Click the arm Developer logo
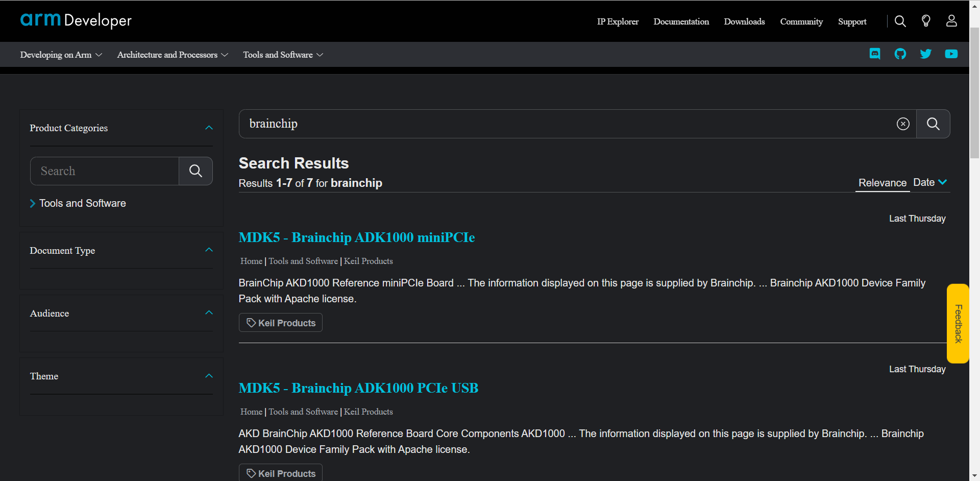 click(x=76, y=20)
